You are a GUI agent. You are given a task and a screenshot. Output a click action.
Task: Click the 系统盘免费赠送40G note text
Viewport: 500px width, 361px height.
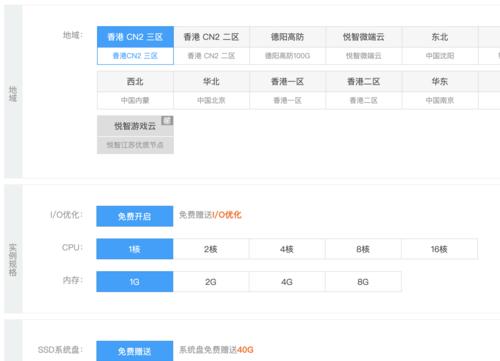pyautogui.click(x=216, y=350)
